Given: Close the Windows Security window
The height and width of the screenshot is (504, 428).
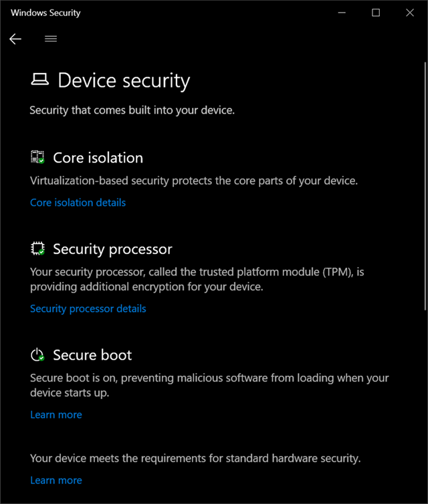Looking at the screenshot, I should point(410,13).
